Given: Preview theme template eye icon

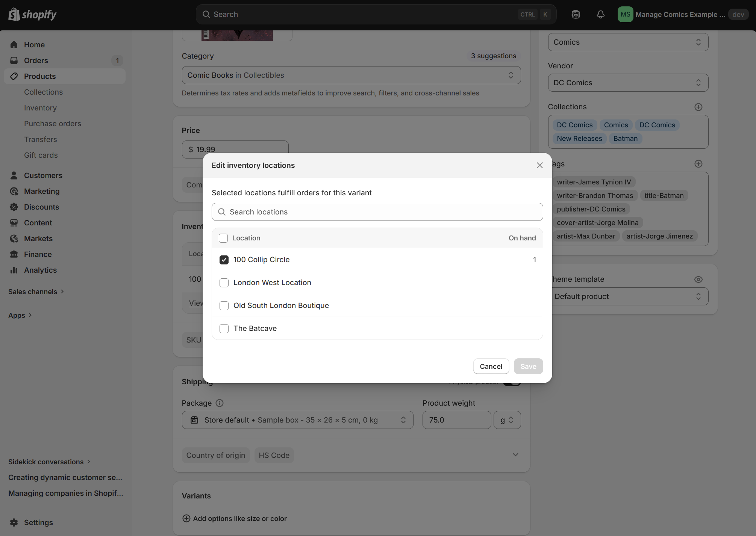Looking at the screenshot, I should coord(698,279).
